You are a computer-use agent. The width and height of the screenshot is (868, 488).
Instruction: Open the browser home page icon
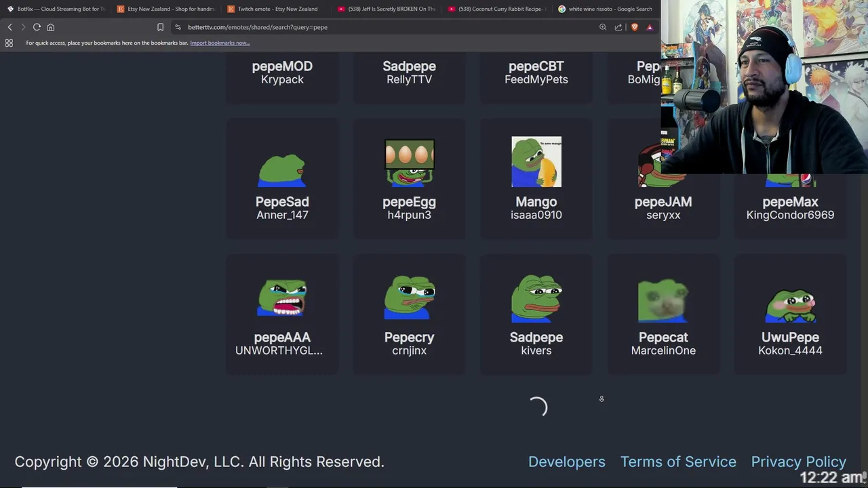[x=50, y=27]
